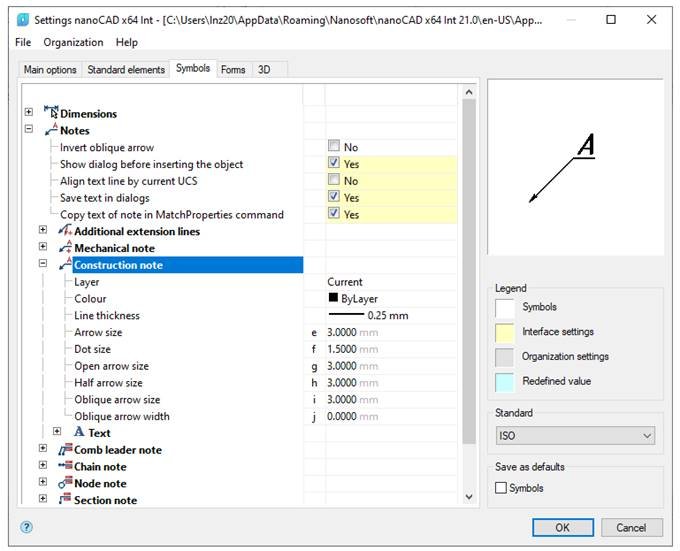The image size is (680, 551).
Task: Expand the Mechanical note node
Action: pyautogui.click(x=42, y=246)
